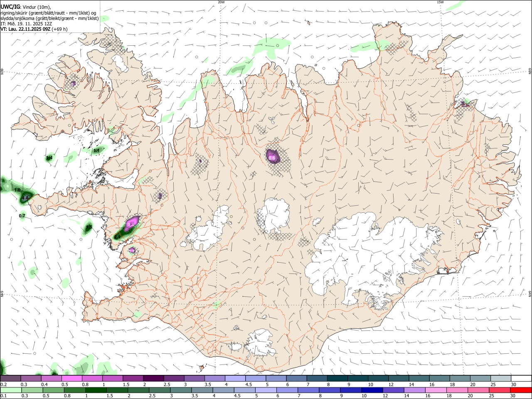This screenshot has height=399, width=532.
Task: Click the 2.1 value in the dark green cell
Action: pos(118,237)
